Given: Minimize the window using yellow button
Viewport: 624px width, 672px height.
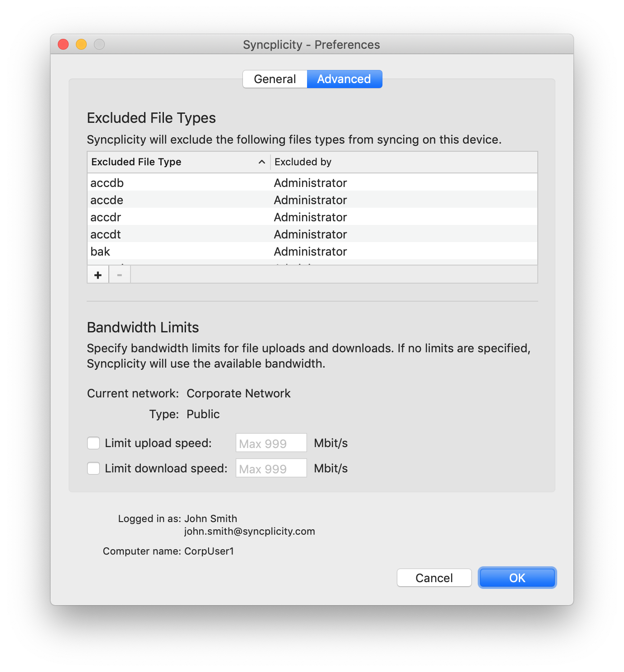Looking at the screenshot, I should click(x=81, y=44).
